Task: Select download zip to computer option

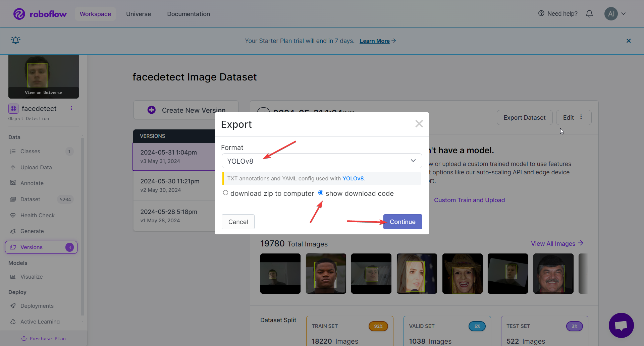Action: click(225, 193)
